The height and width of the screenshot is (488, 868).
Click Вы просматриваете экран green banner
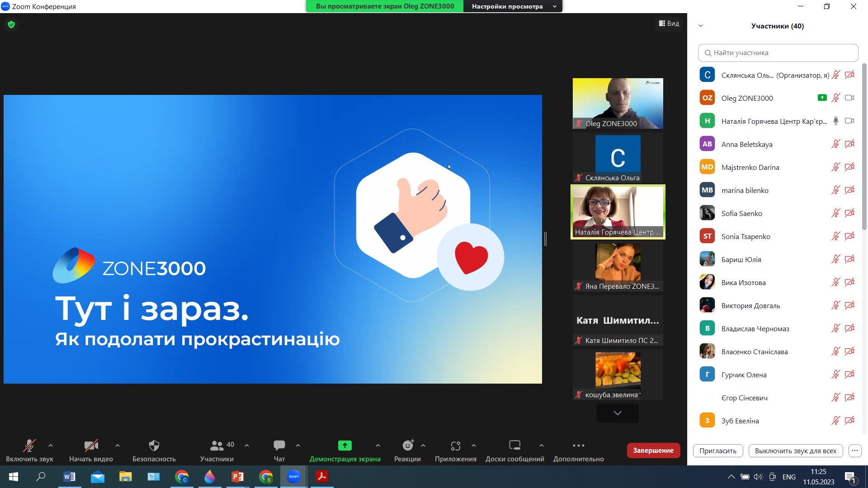pyautogui.click(x=385, y=6)
